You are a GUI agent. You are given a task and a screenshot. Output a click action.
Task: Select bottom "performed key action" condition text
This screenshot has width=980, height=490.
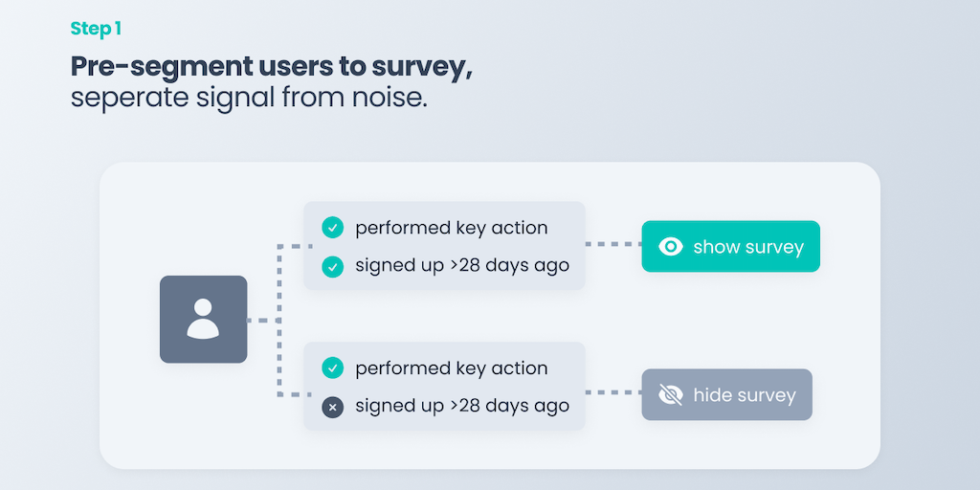[451, 367]
